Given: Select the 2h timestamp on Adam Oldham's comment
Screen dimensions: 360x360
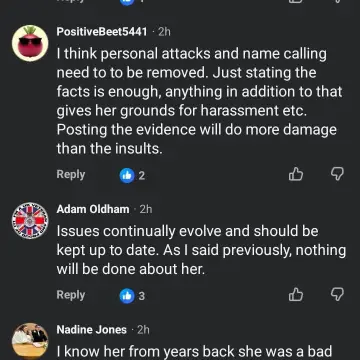Looking at the screenshot, I should point(145,209).
